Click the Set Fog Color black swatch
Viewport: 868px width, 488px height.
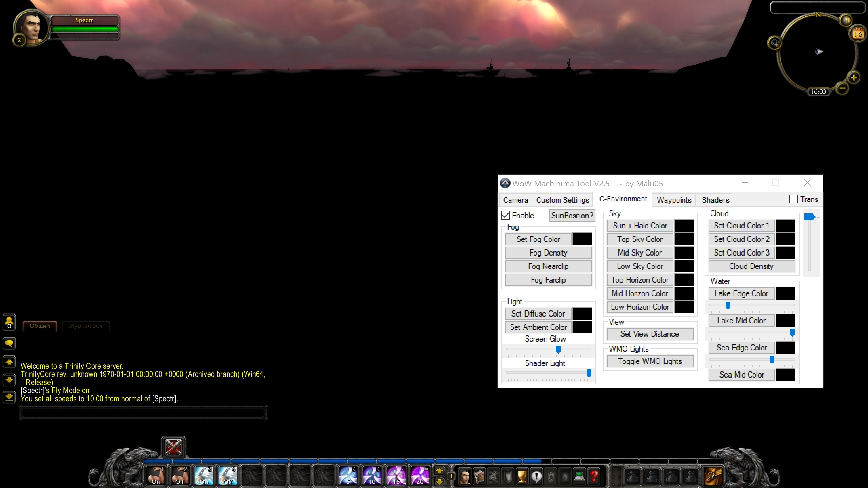[x=582, y=239]
